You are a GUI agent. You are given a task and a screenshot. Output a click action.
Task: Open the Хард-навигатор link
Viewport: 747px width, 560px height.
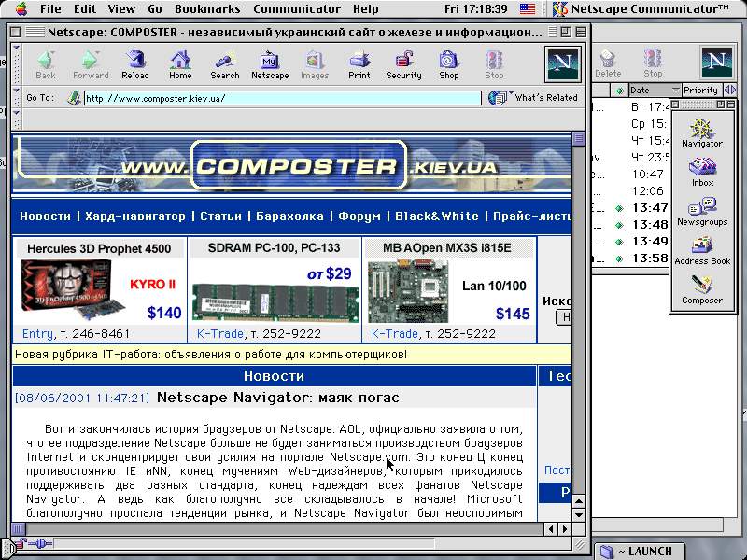(134, 217)
